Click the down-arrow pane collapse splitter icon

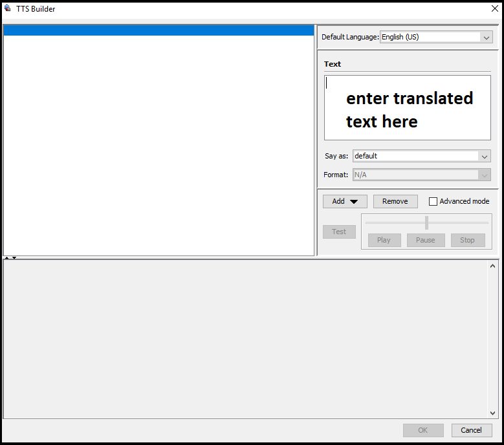(14, 257)
